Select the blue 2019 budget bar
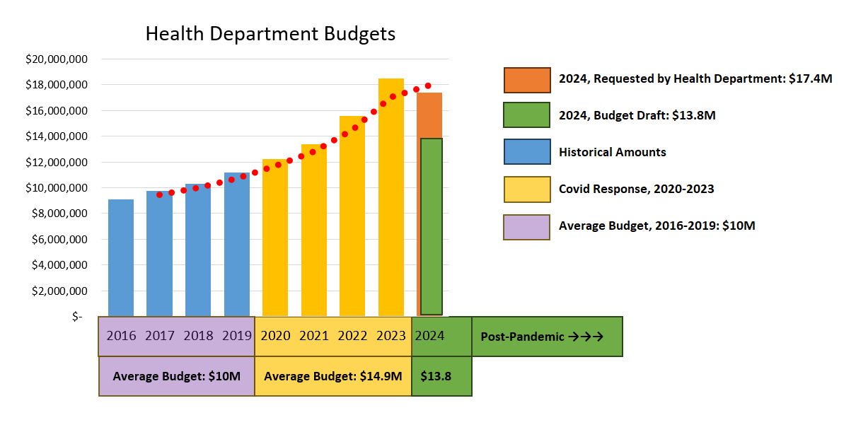This screenshot has width=868, height=432. (236, 244)
